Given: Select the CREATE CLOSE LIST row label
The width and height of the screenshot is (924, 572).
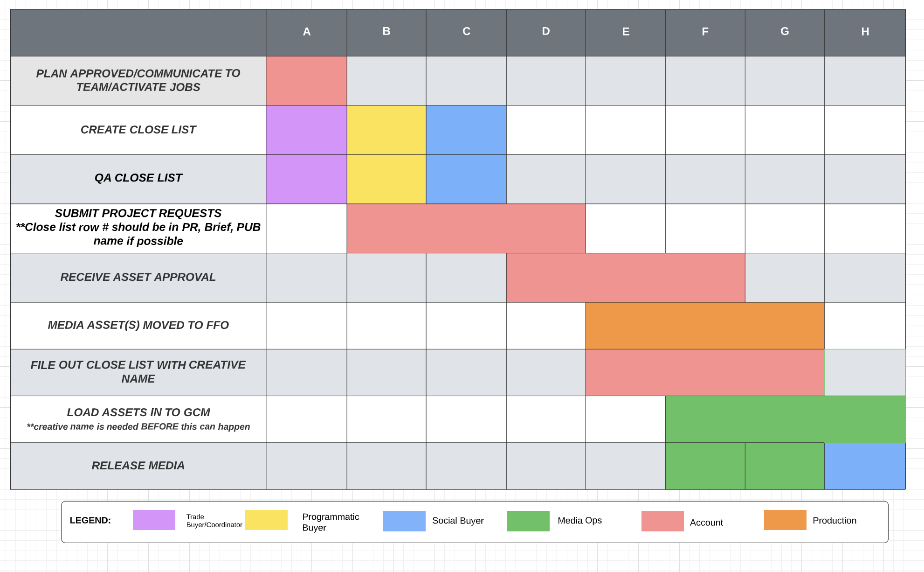Looking at the screenshot, I should [138, 130].
